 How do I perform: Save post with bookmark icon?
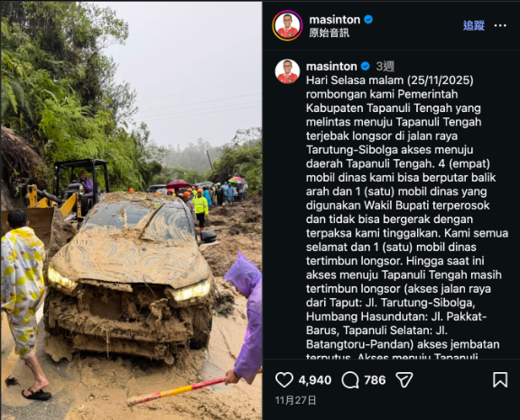point(500,380)
